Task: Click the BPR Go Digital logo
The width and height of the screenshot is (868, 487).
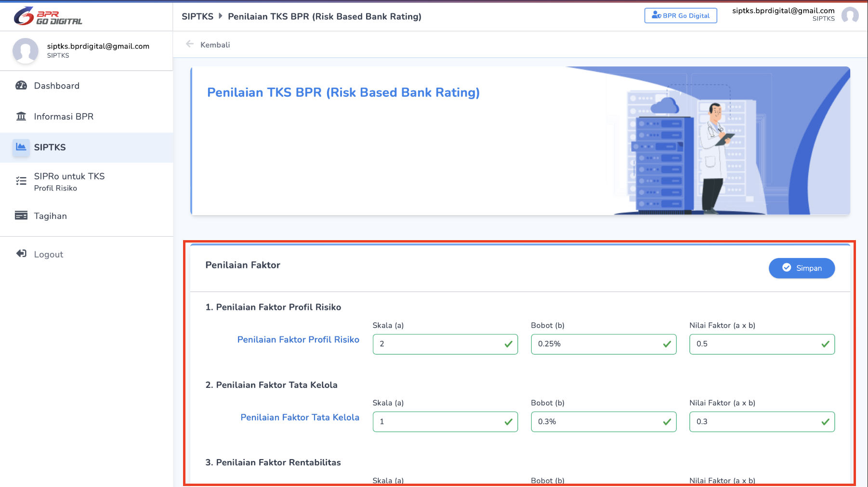Action: point(48,16)
